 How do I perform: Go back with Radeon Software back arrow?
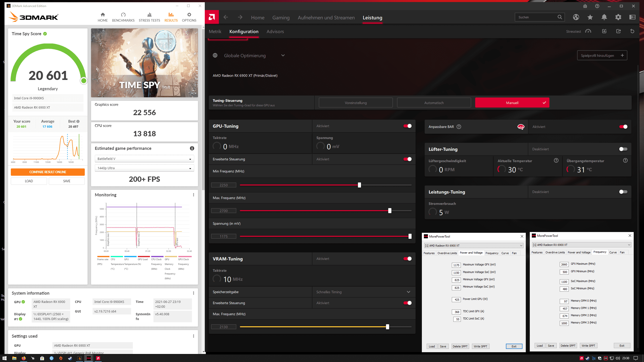point(226,17)
